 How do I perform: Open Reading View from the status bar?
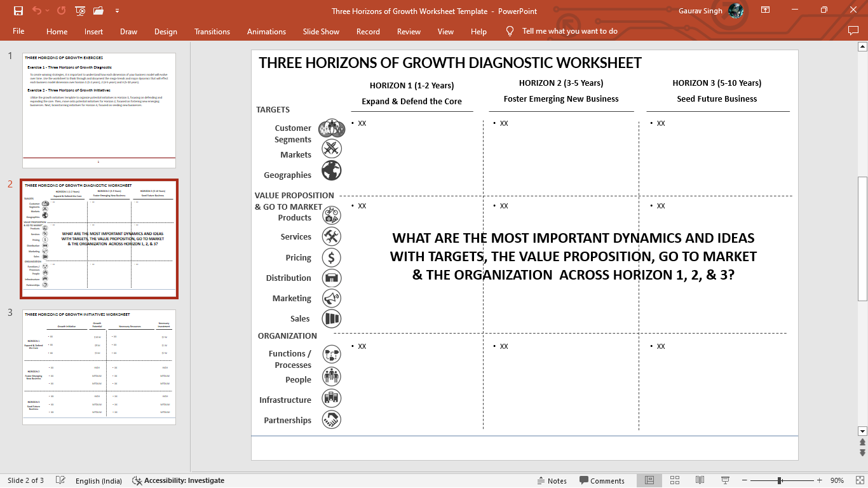click(x=700, y=480)
